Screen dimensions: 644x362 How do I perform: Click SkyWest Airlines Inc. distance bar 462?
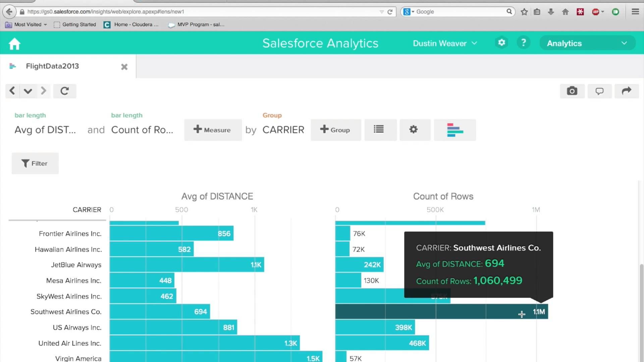click(x=143, y=296)
